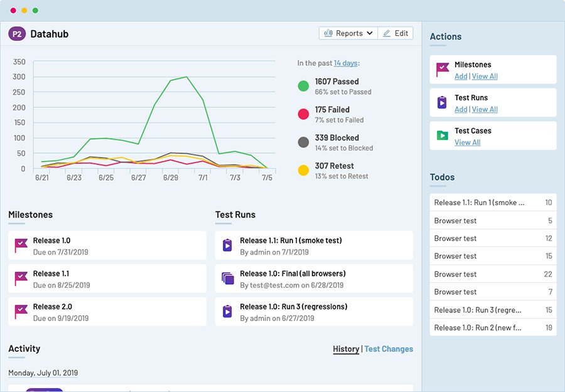565x392 pixels.
Task: Switch to the Test Changes tab
Action: pos(389,349)
